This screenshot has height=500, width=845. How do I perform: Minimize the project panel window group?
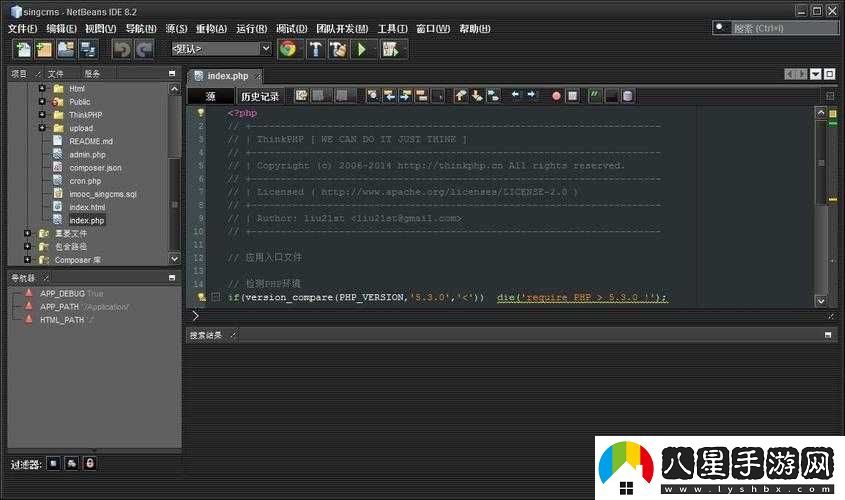coord(172,74)
